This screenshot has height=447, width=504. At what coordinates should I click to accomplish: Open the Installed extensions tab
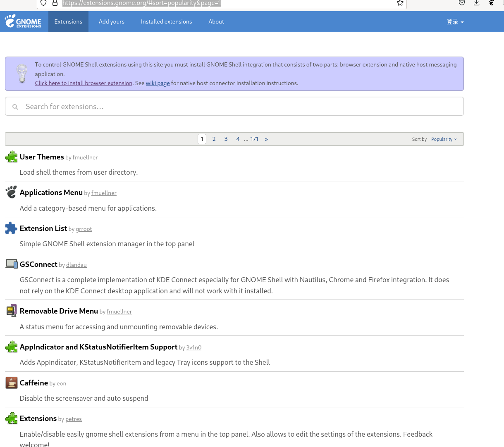pyautogui.click(x=166, y=21)
